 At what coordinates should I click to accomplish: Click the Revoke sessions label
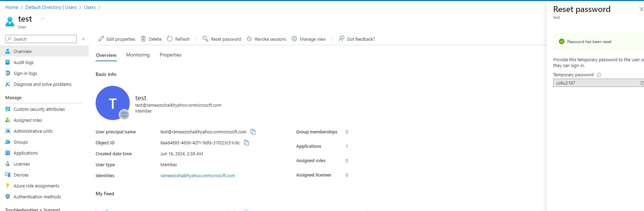(x=270, y=39)
